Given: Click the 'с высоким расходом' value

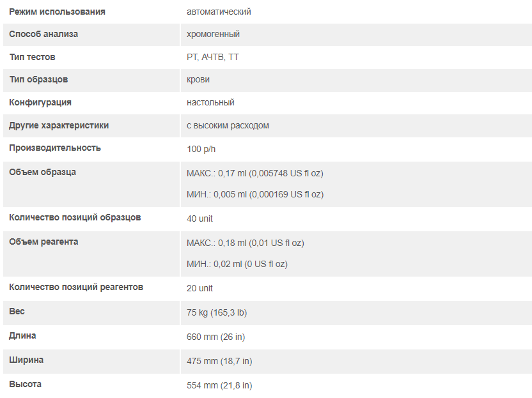Looking at the screenshot, I should point(228,125).
